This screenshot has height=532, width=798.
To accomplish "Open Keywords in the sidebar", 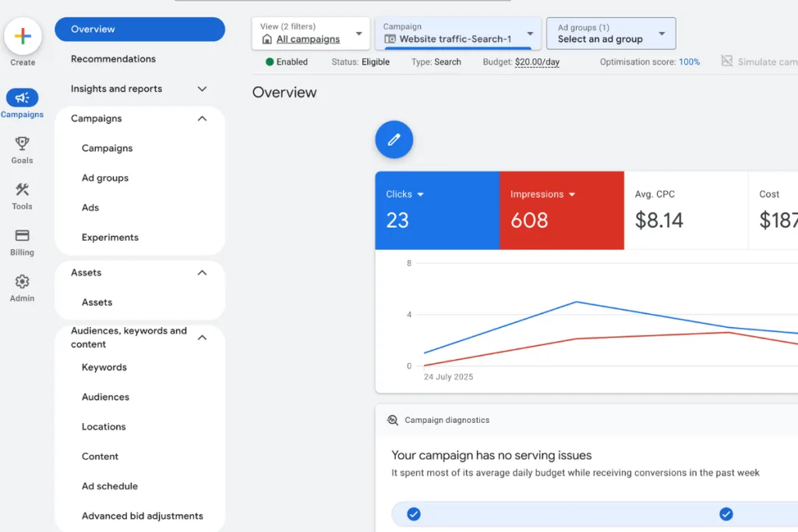I will pyautogui.click(x=104, y=367).
